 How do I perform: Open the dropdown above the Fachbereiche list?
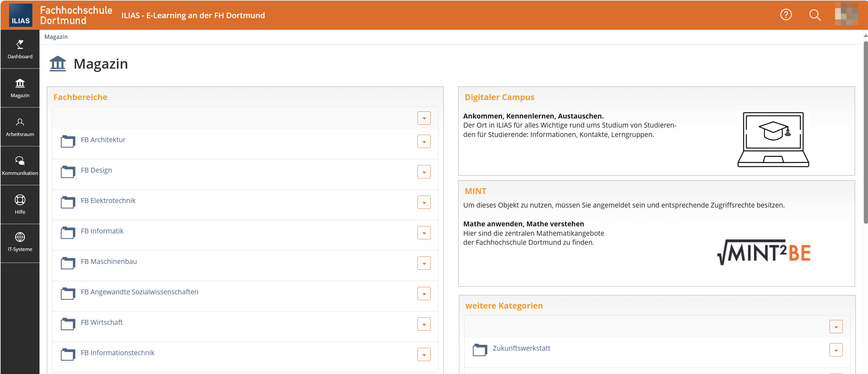point(424,118)
